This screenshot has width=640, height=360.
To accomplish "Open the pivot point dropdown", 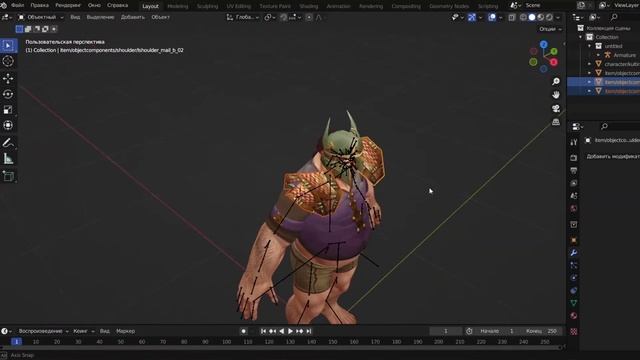I will 270,17.
